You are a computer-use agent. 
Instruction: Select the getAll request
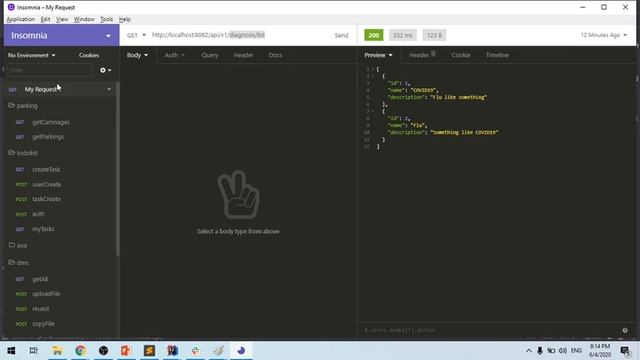tap(40, 279)
